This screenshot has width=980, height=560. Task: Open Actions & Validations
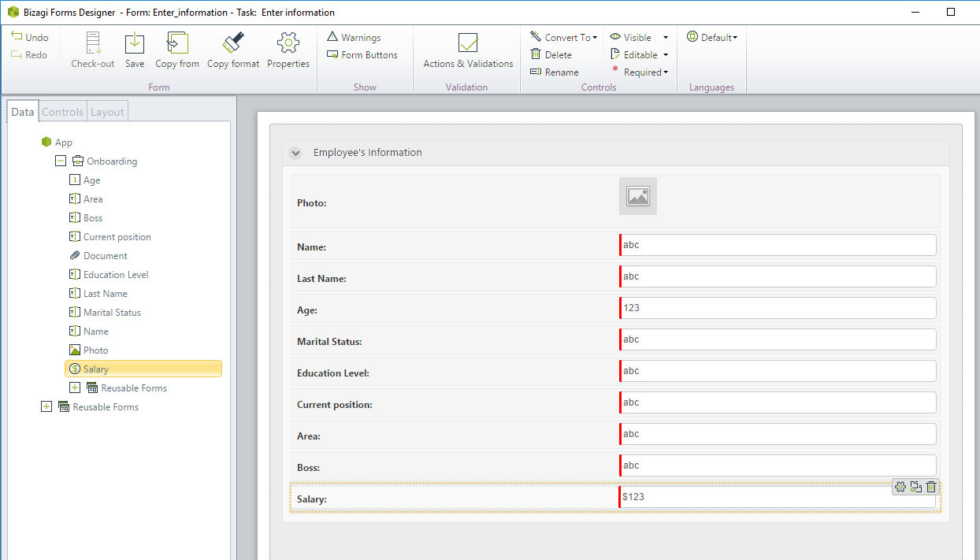coord(468,50)
